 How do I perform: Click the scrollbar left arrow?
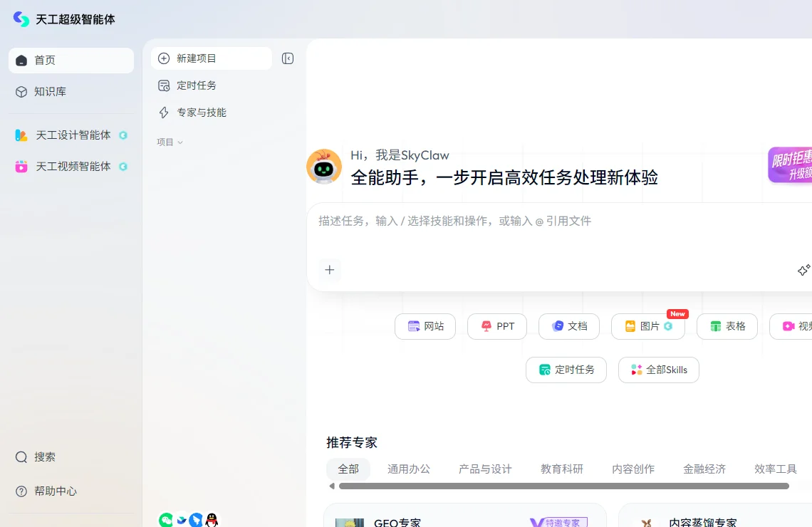pos(332,486)
